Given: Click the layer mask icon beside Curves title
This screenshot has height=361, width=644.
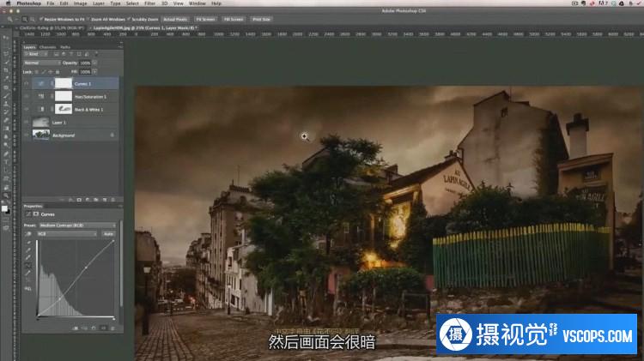Looking at the screenshot, I should (x=36, y=214).
